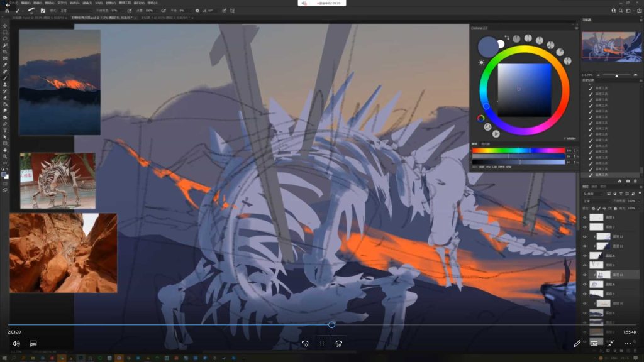Open the layer blend mode dropdown
Viewport: 644px width, 362px height.
pos(596,201)
